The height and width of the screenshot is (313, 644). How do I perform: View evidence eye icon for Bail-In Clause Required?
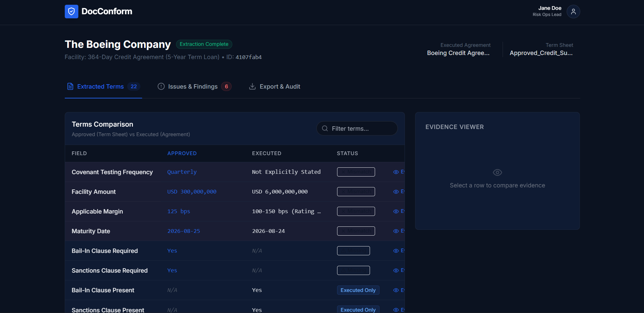[396, 251]
